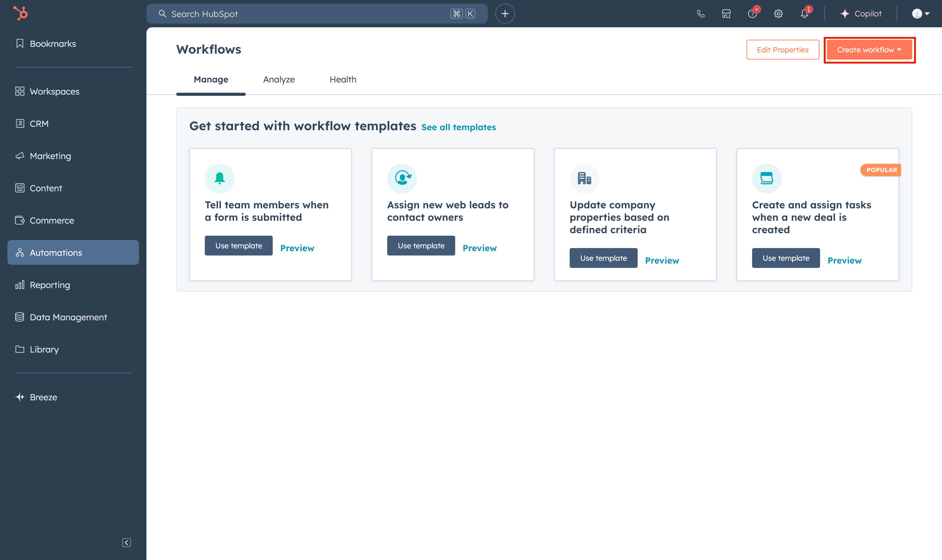Open See all templates link
This screenshot has width=942, height=560.
[x=458, y=127]
